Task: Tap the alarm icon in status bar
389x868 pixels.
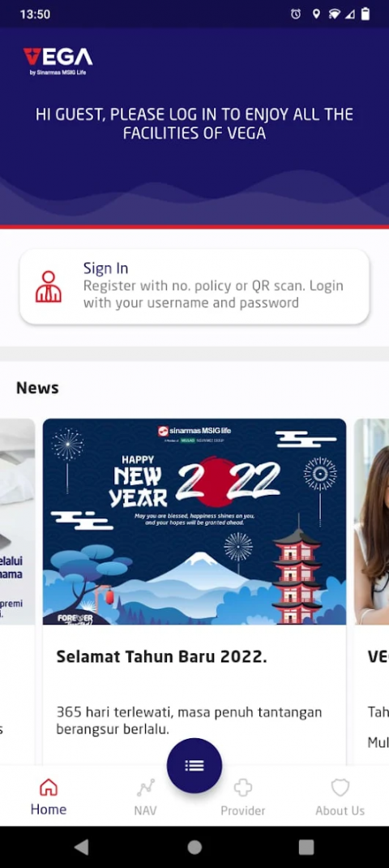Action: tap(296, 15)
